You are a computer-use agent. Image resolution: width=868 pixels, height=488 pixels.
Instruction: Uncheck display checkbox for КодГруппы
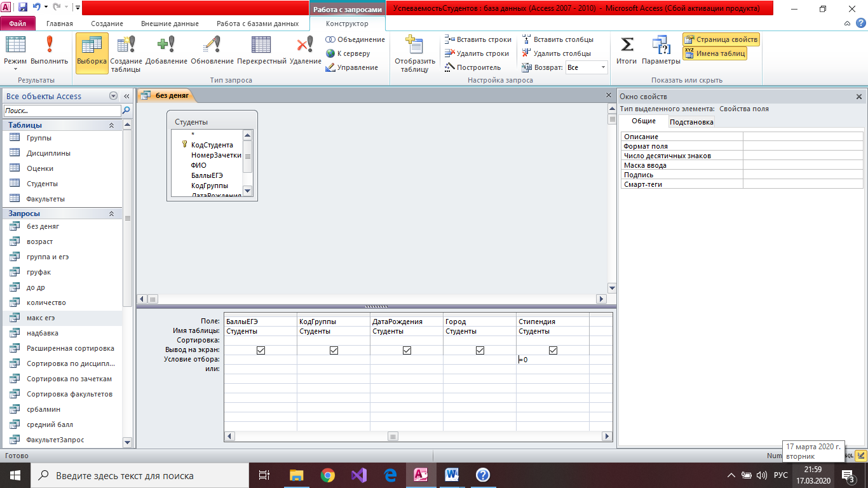[334, 350]
